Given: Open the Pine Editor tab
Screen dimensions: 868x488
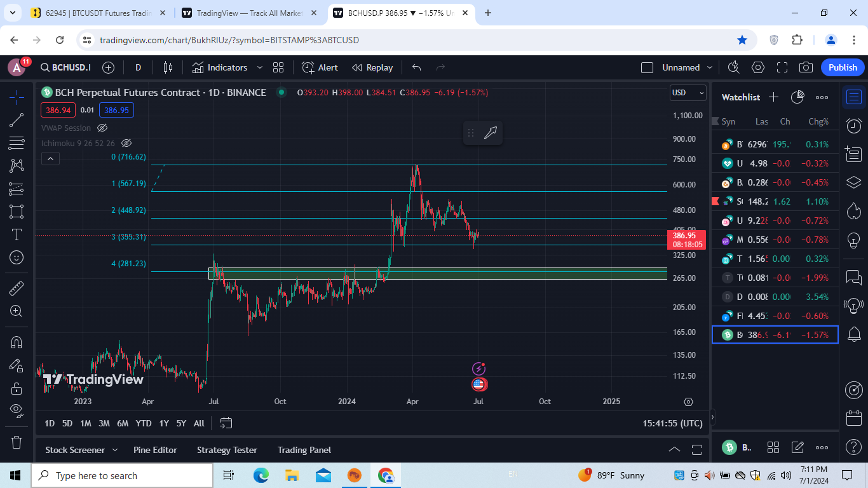Looking at the screenshot, I should click(x=155, y=450).
